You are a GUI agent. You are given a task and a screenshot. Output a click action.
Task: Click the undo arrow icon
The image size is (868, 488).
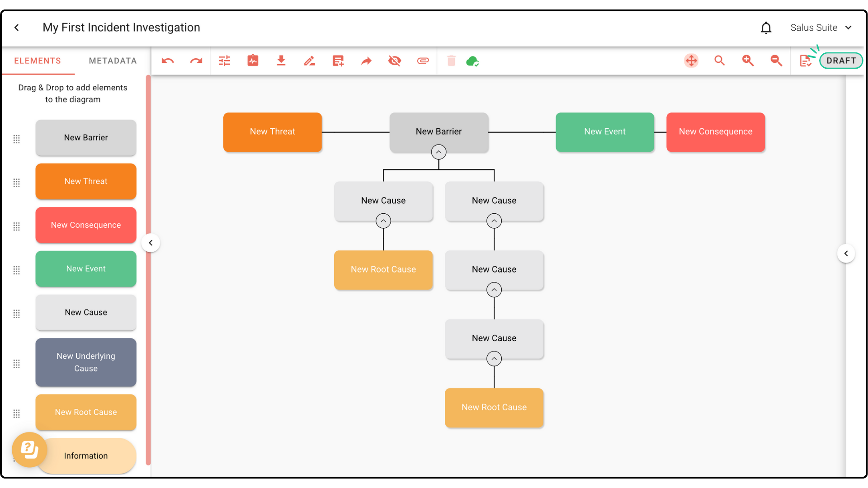(x=168, y=61)
